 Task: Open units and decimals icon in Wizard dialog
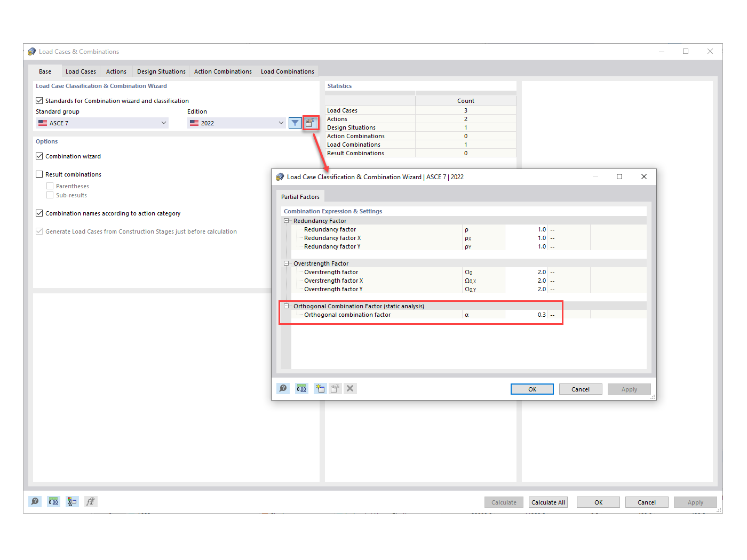tap(301, 388)
